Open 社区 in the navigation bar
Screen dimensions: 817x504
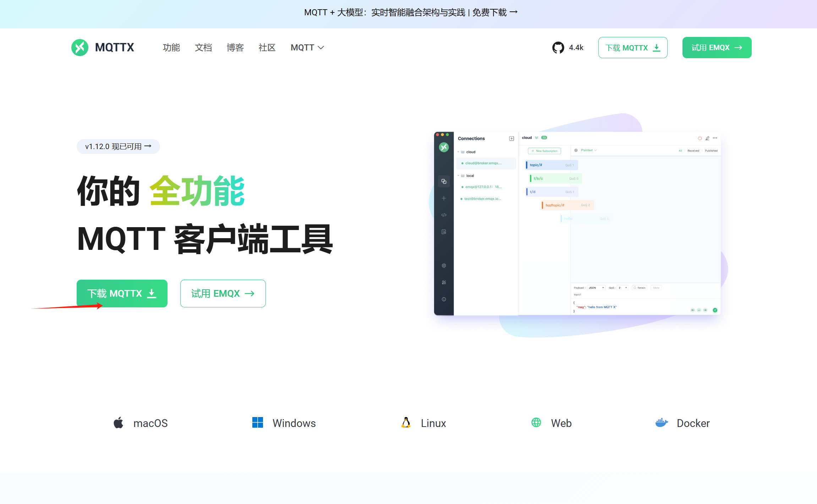(x=267, y=48)
